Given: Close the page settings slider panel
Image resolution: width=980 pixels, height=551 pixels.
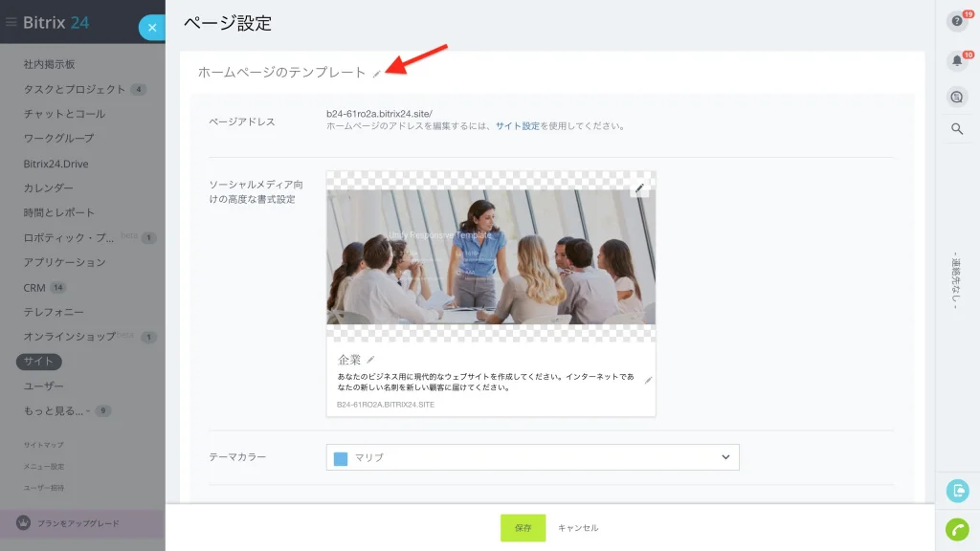Looking at the screenshot, I should [x=152, y=28].
